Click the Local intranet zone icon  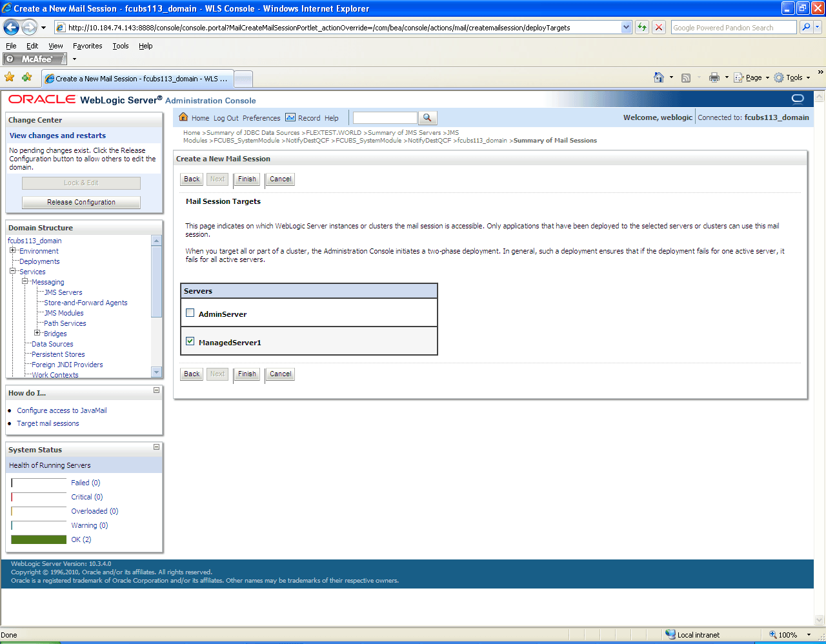pyautogui.click(x=670, y=634)
